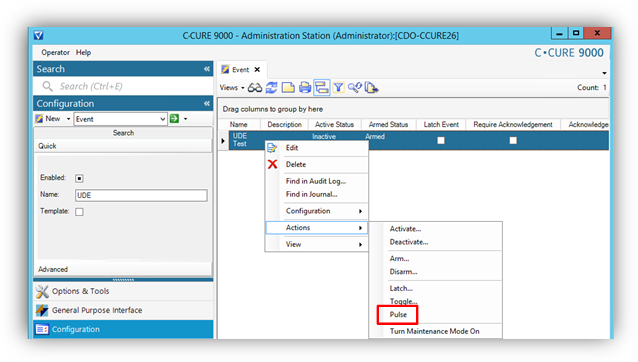Click the red X Delete icon
The image size is (638, 362).
[x=272, y=164]
